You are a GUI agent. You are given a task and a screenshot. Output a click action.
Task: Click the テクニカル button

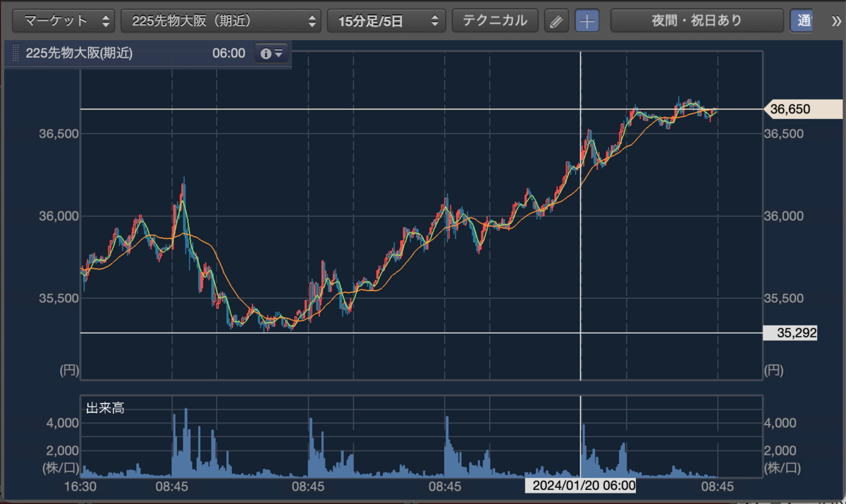coord(495,20)
